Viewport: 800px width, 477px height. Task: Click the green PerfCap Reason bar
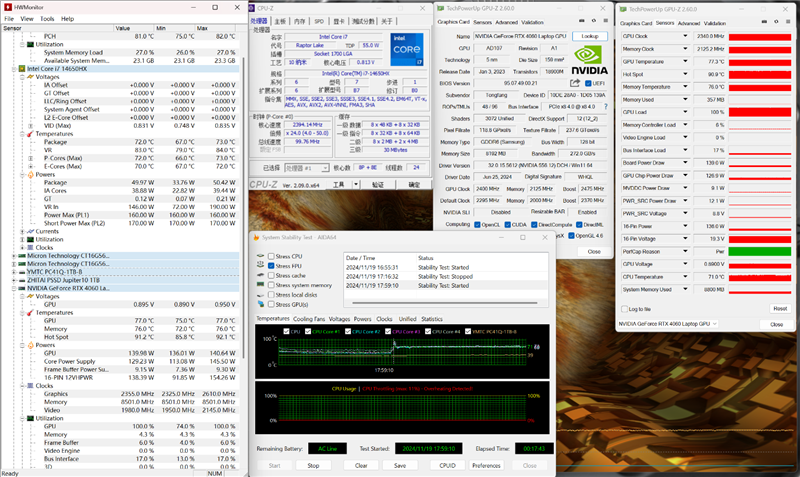(760, 252)
